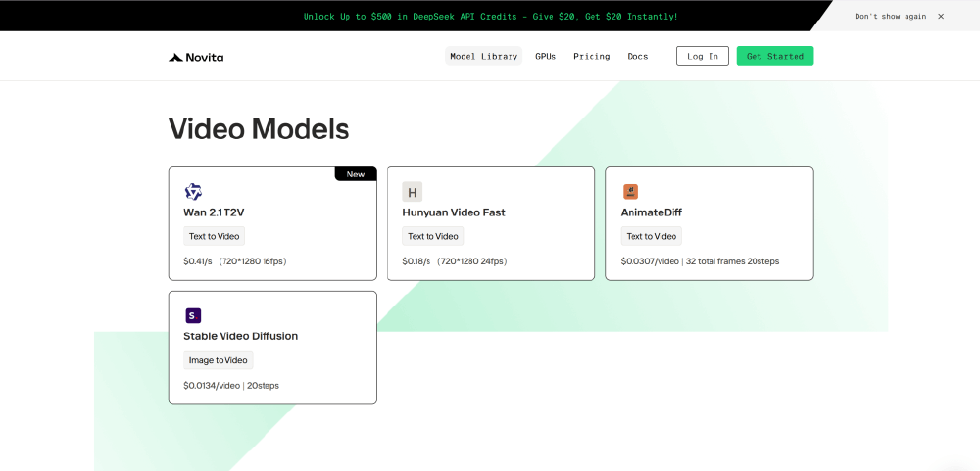This screenshot has height=471, width=980.
Task: Select Text to Video tag on AnimateDiff card
Action: point(651,236)
